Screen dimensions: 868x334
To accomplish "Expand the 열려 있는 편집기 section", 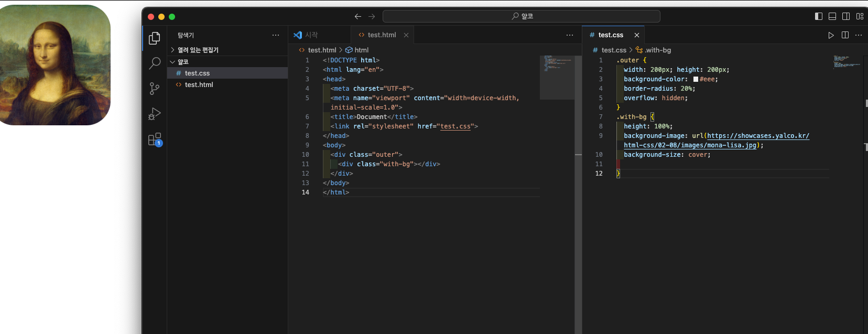I will click(227, 50).
